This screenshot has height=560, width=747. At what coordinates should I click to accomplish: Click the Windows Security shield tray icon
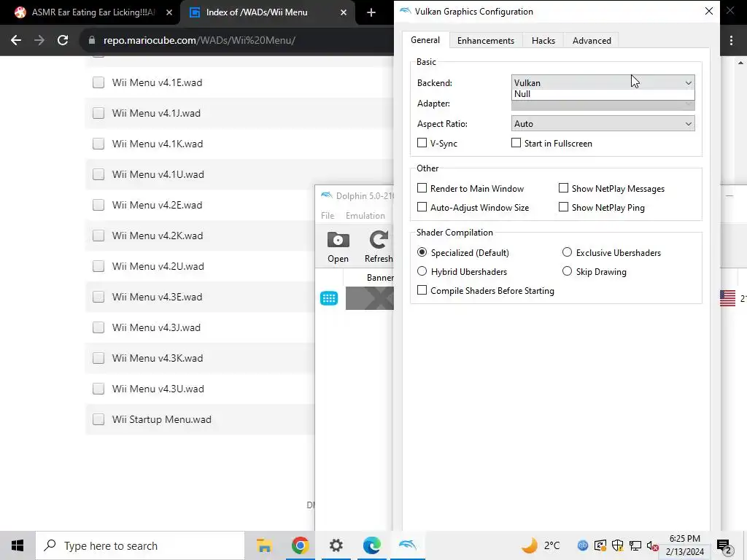click(x=617, y=545)
